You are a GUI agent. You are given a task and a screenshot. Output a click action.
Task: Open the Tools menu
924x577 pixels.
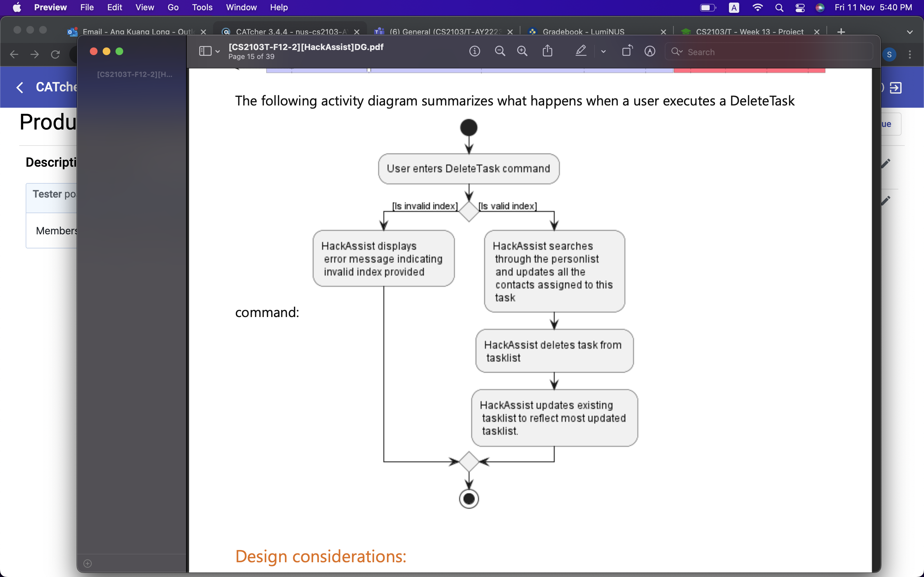coord(202,7)
